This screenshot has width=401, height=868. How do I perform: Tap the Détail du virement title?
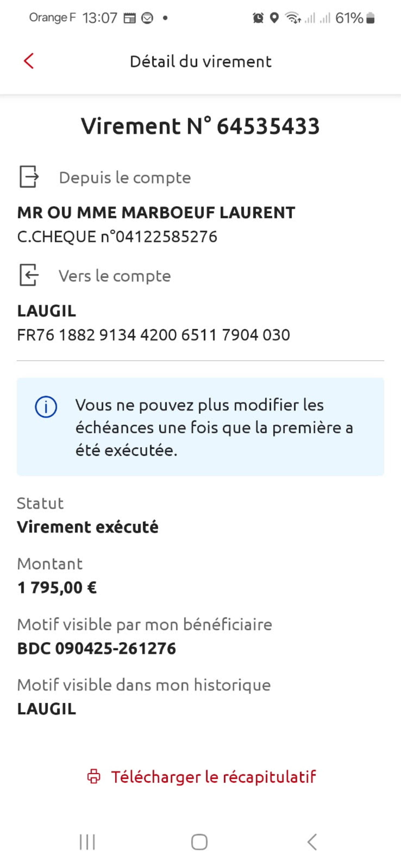click(x=200, y=62)
